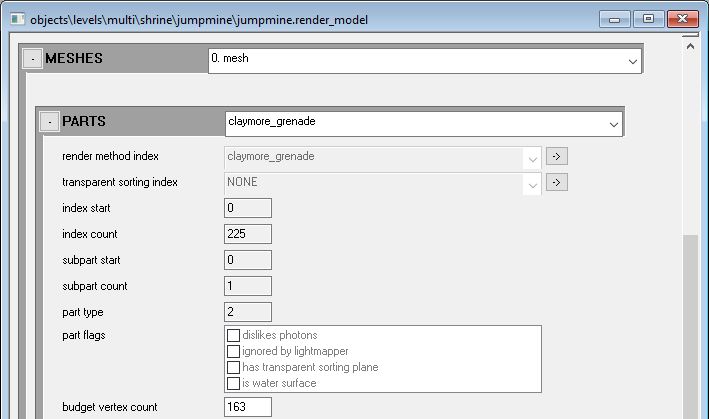709x419 pixels.
Task: Click the index start field
Action: [x=248, y=208]
